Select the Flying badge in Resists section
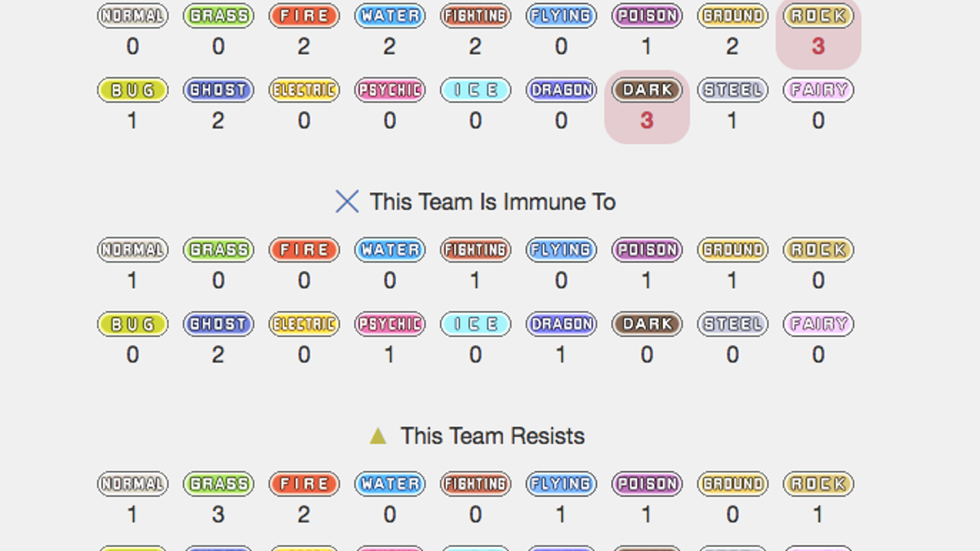This screenshot has width=980, height=551. coord(561,484)
